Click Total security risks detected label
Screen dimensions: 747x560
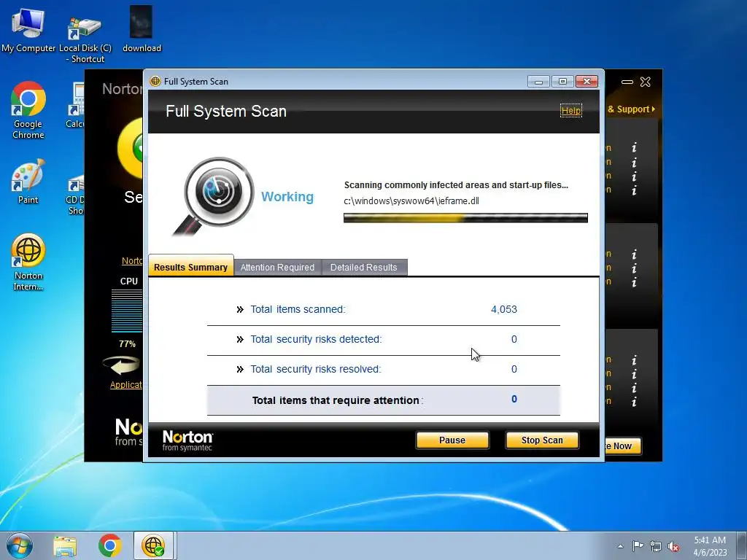tap(316, 339)
